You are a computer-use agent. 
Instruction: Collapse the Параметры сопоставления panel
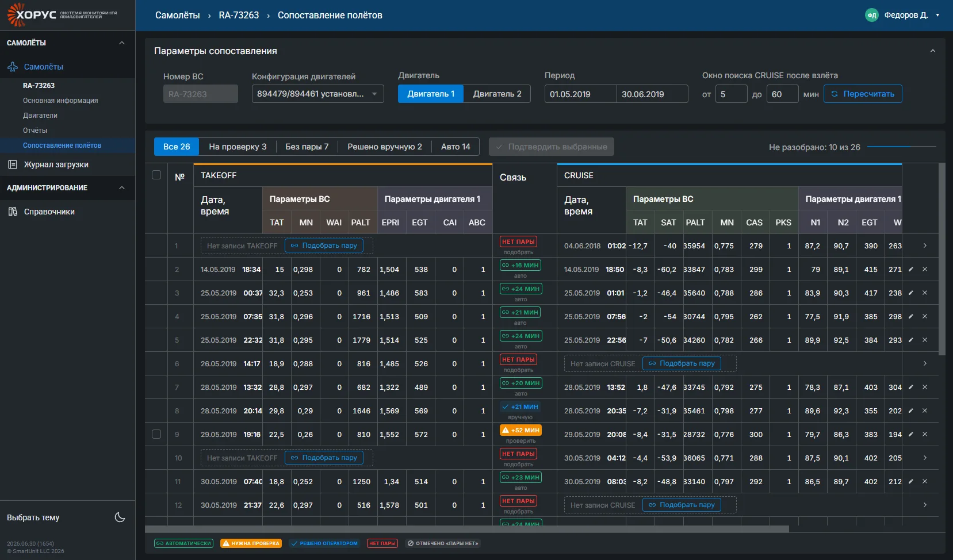933,51
